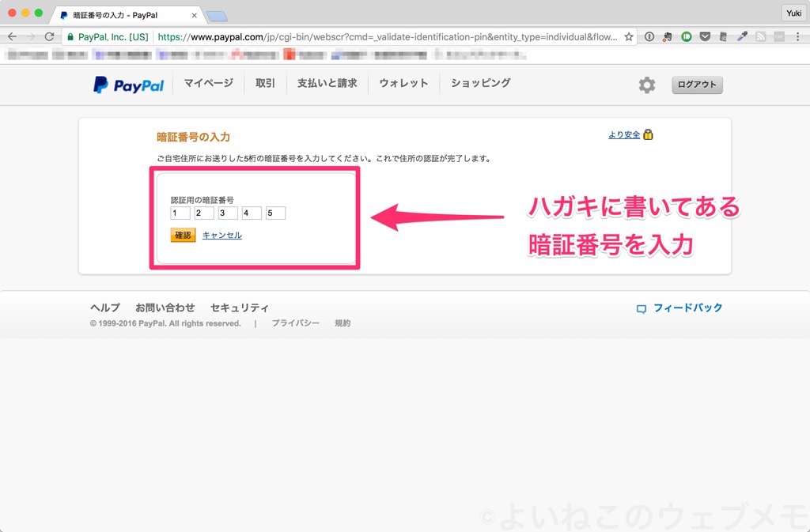This screenshot has height=532, width=810.
Task: Open the PayPal settings gear icon
Action: [646, 84]
